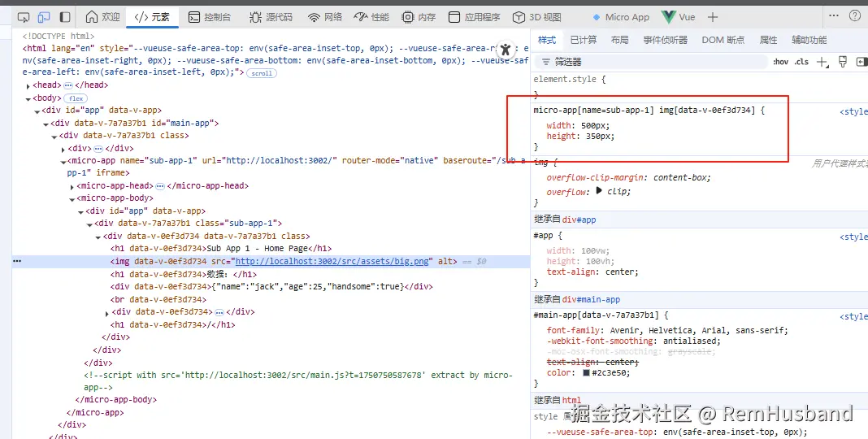The height and width of the screenshot is (439, 868).
Task: Focus the 筛选器 styles filter field
Action: tap(651, 62)
